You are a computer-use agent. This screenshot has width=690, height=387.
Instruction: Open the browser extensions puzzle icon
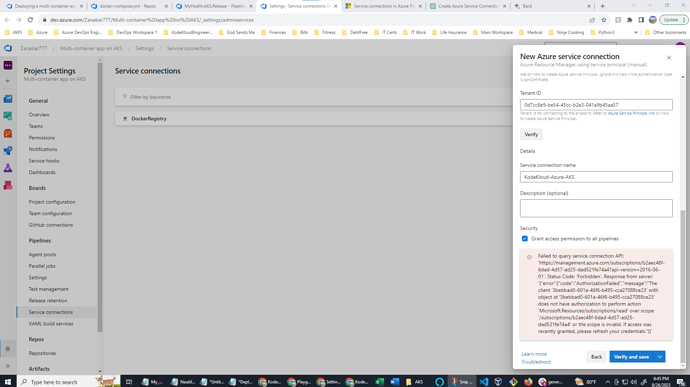coord(630,20)
